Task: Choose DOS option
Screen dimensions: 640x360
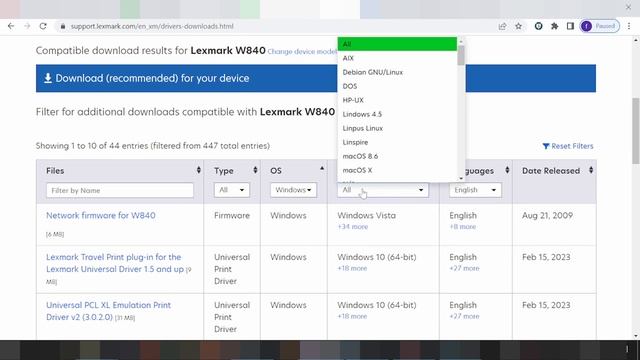Action: tap(397, 86)
